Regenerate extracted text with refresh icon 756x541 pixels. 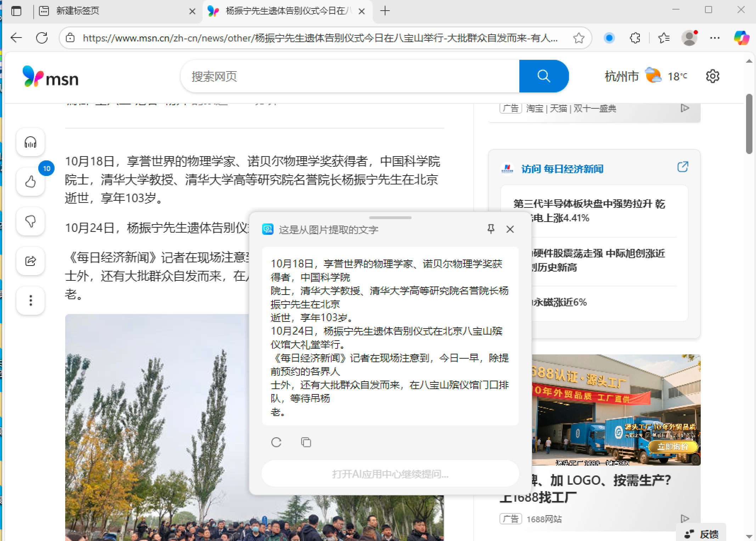(276, 442)
